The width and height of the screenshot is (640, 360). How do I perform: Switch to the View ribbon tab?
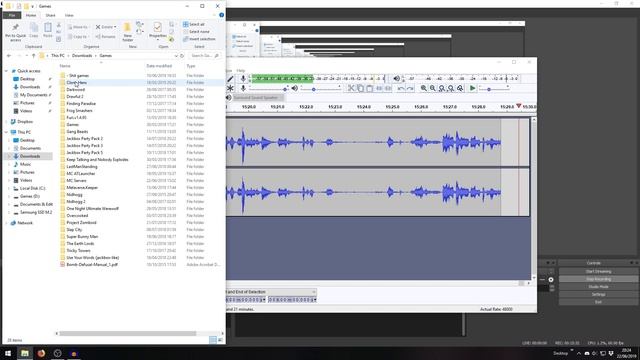coord(69,15)
